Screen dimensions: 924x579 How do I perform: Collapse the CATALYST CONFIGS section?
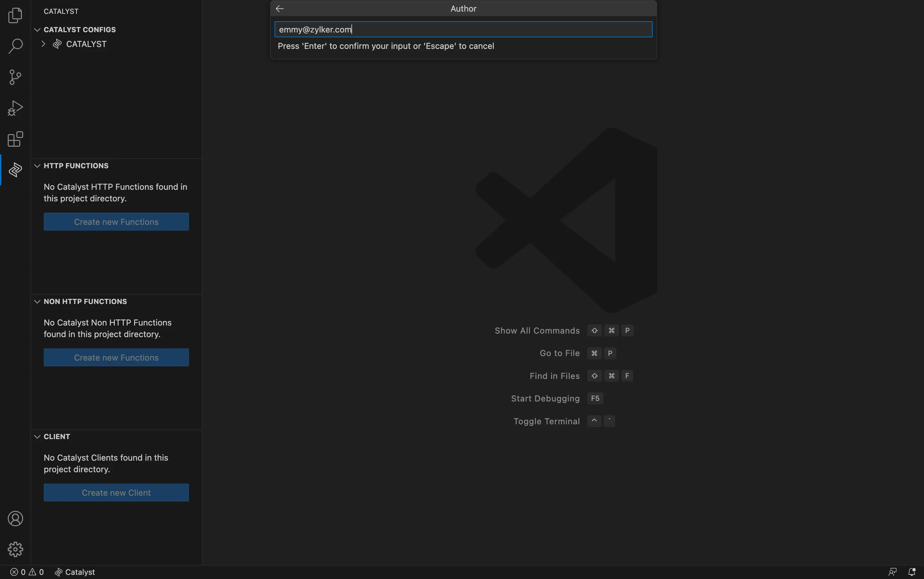click(37, 30)
